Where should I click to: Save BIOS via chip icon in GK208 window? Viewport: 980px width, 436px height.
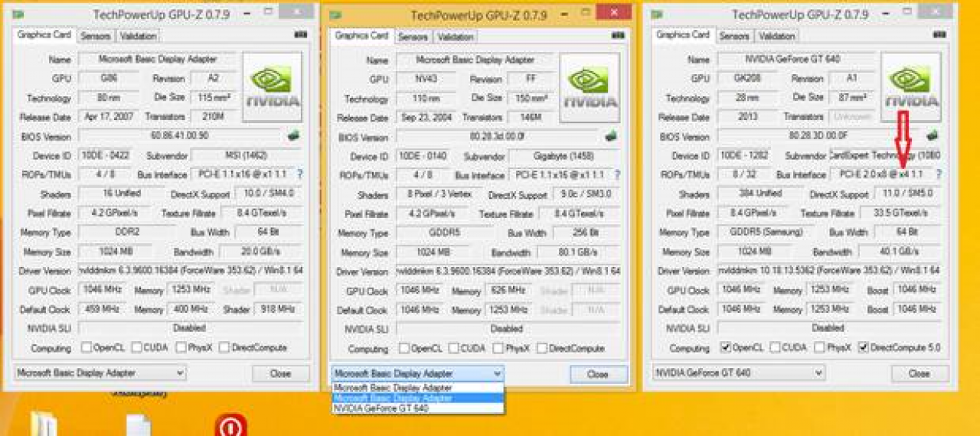pos(932,135)
